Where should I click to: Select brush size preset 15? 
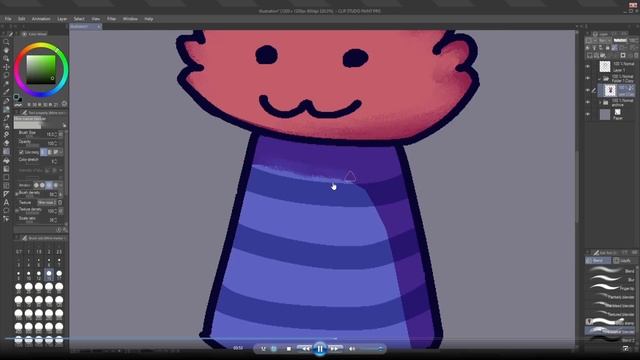tap(49, 274)
